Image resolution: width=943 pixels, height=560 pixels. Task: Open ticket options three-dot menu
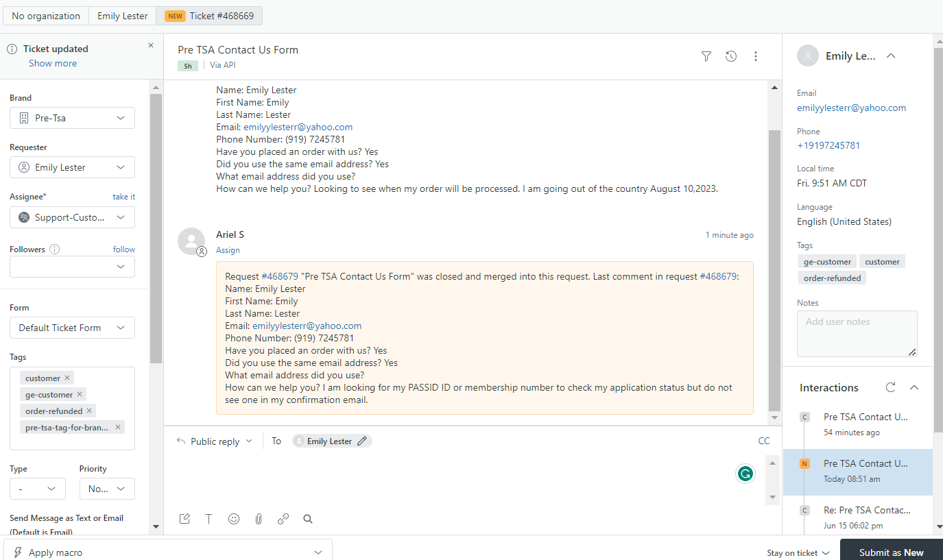(x=756, y=56)
